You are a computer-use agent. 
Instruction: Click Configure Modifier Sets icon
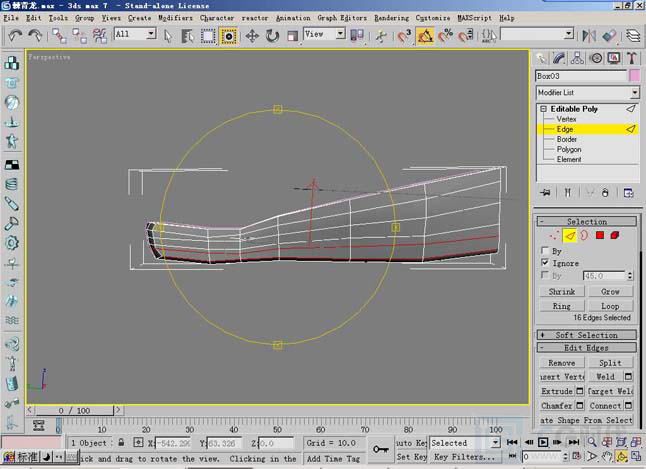pos(628,192)
